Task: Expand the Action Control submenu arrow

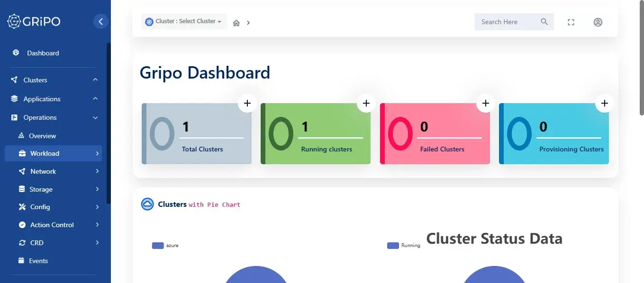Action: pos(97,225)
